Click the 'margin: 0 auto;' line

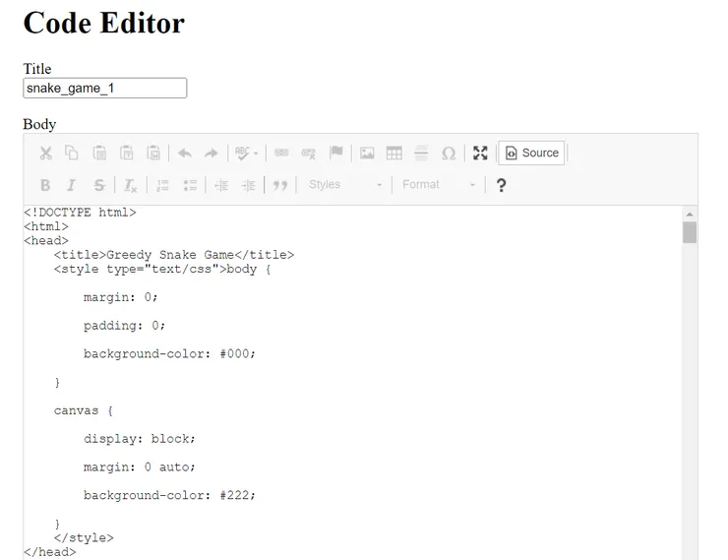click(x=140, y=467)
